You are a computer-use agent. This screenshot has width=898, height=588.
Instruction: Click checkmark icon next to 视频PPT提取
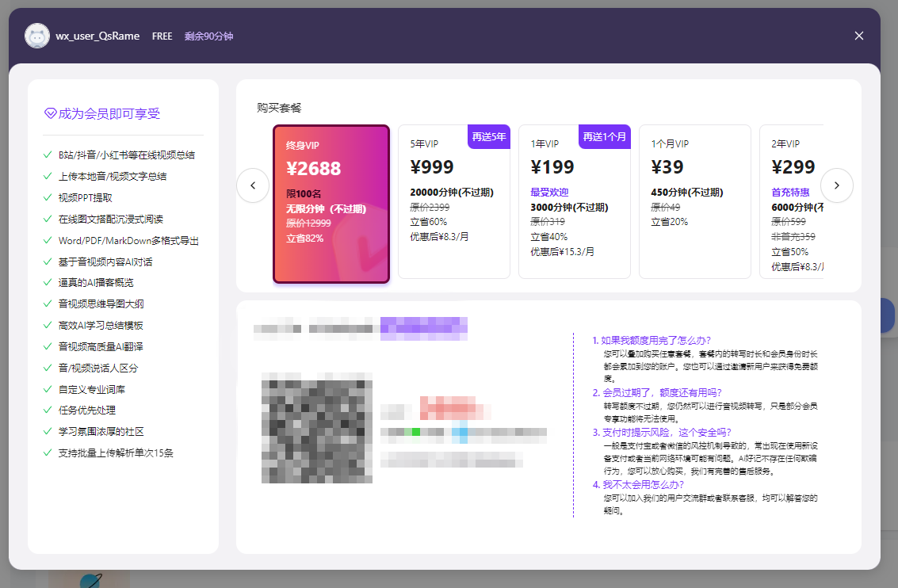[48, 198]
